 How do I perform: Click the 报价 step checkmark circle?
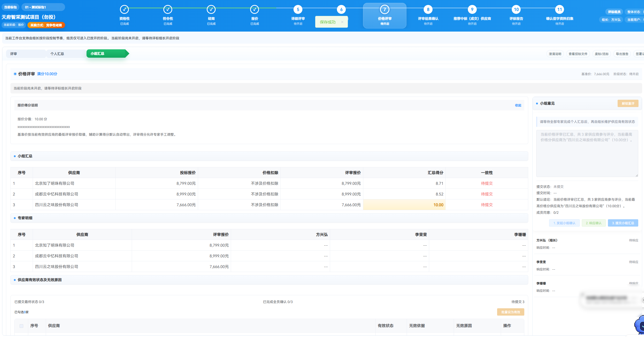tap(255, 10)
